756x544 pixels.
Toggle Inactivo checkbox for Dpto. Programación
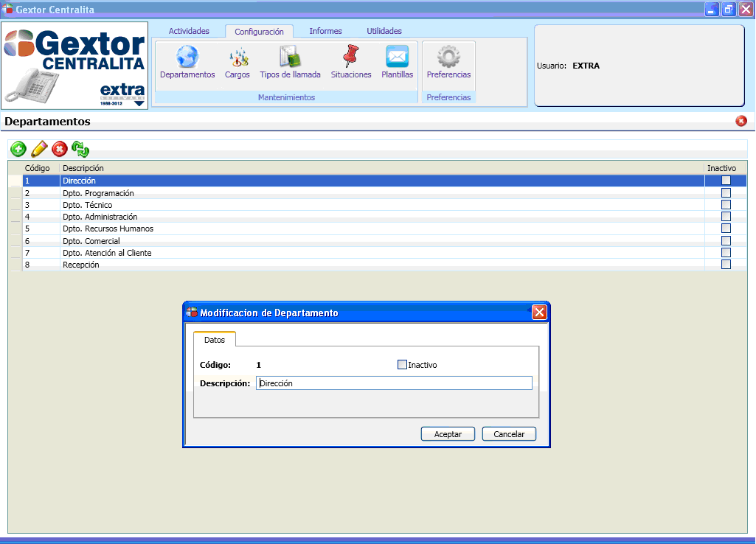point(726,193)
